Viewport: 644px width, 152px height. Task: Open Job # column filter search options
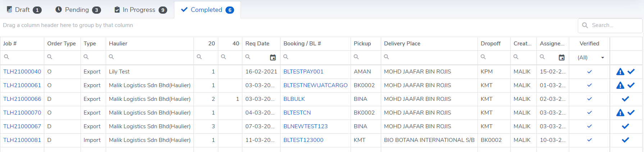[x=6, y=57]
